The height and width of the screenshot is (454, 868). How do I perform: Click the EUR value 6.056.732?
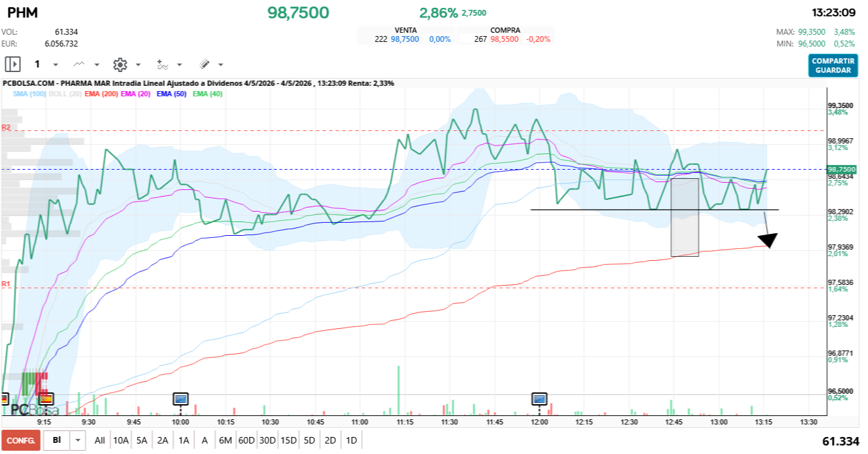point(61,43)
